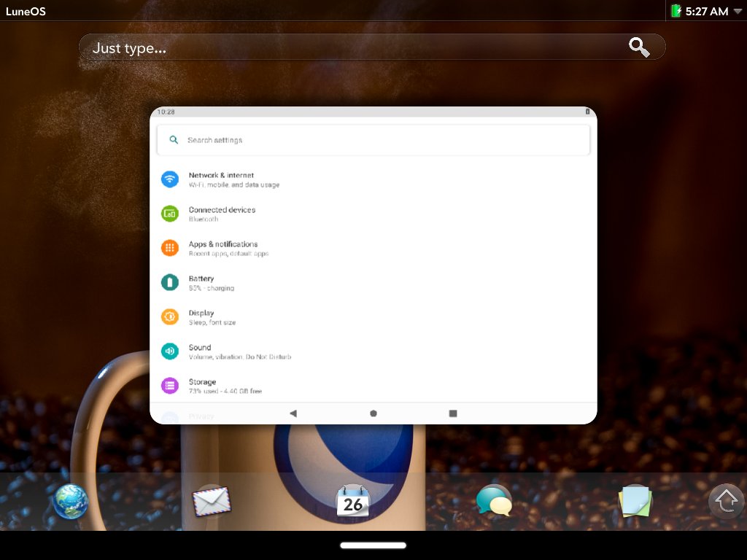
Task: Select the Sound text entry
Action: point(200,347)
